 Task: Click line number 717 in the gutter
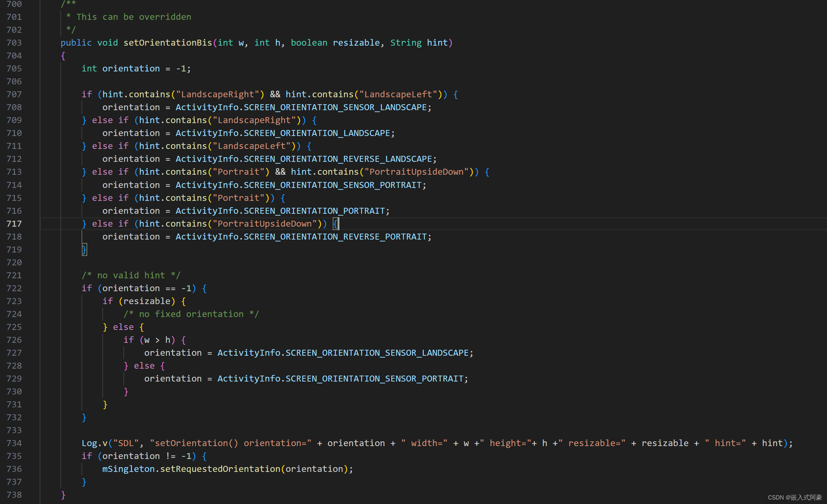tap(14, 224)
